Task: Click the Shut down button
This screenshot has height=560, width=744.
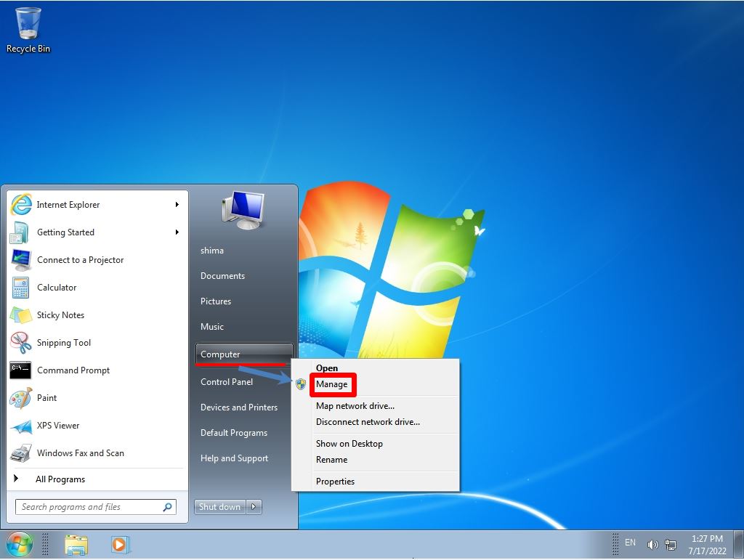Action: [x=219, y=507]
